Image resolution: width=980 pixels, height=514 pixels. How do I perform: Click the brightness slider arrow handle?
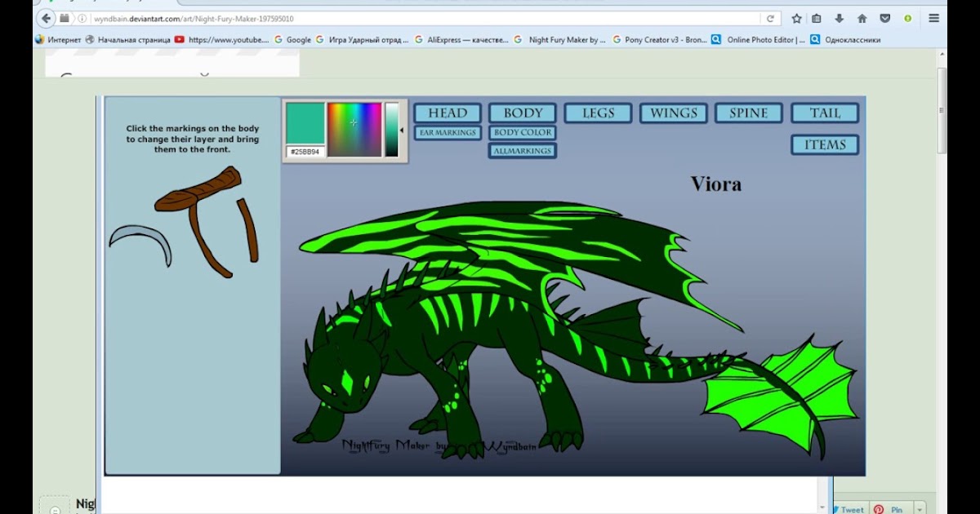point(401,130)
